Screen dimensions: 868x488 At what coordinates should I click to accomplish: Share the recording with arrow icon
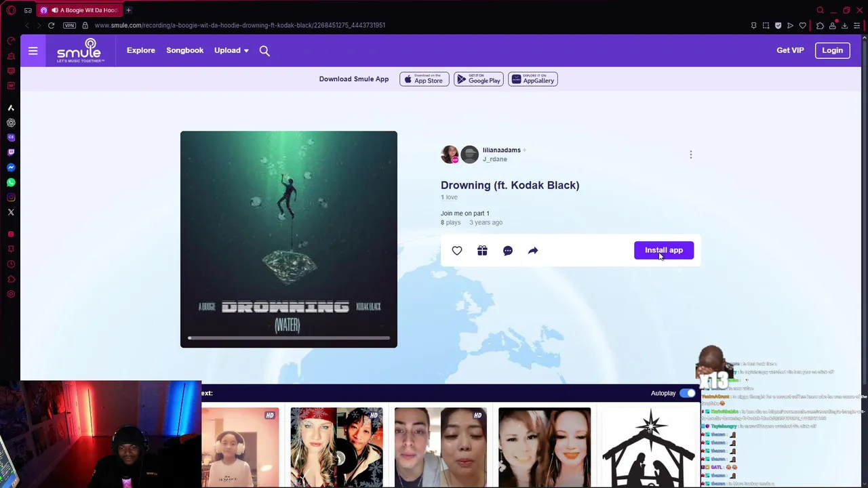533,251
